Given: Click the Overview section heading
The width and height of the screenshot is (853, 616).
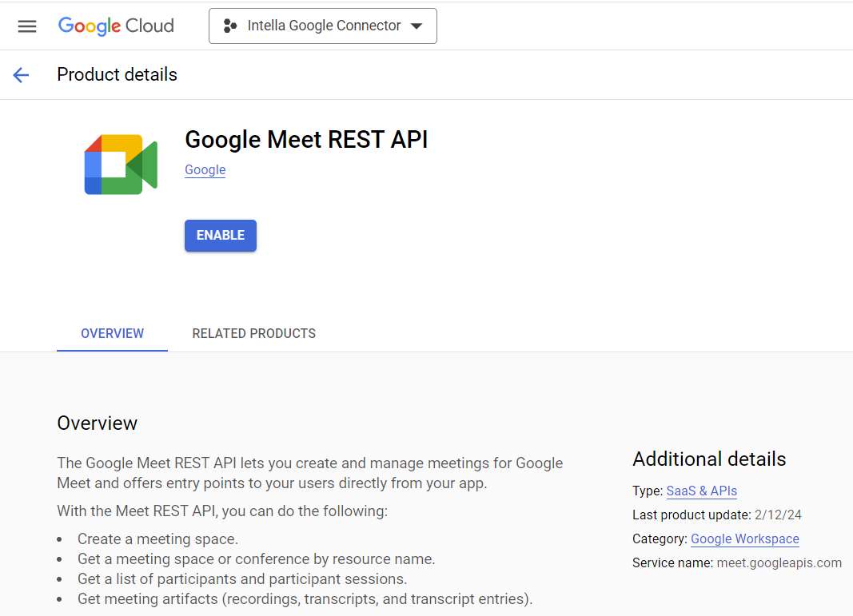Looking at the screenshot, I should click(98, 423).
